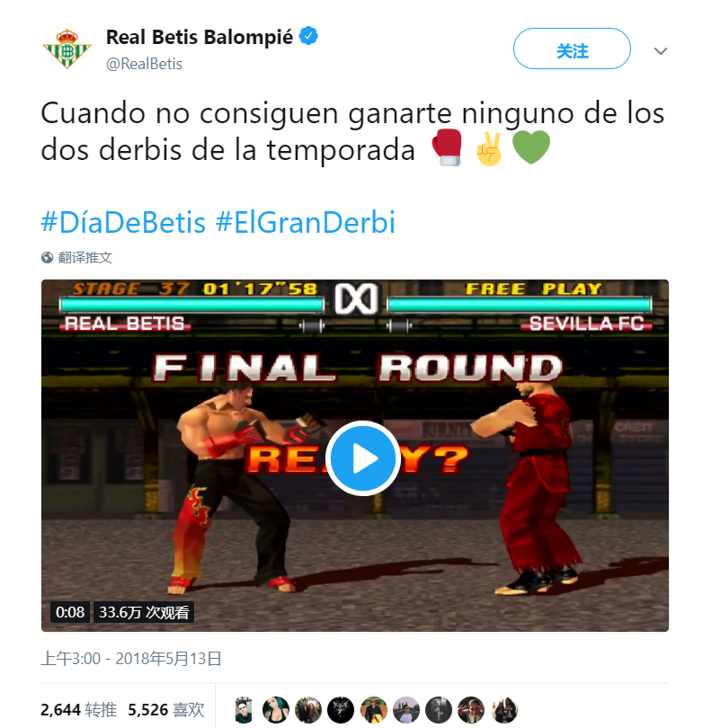Open the Real Betis Balompié display name
The image size is (712, 728).
click(200, 37)
